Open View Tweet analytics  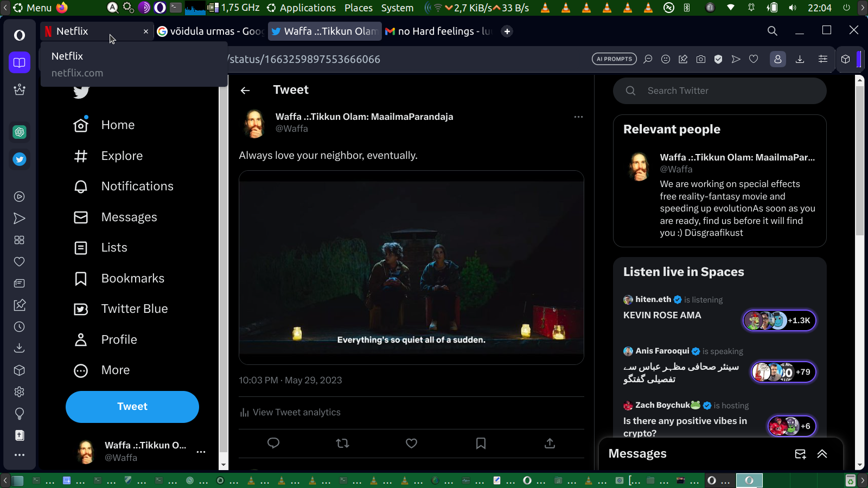click(x=290, y=413)
